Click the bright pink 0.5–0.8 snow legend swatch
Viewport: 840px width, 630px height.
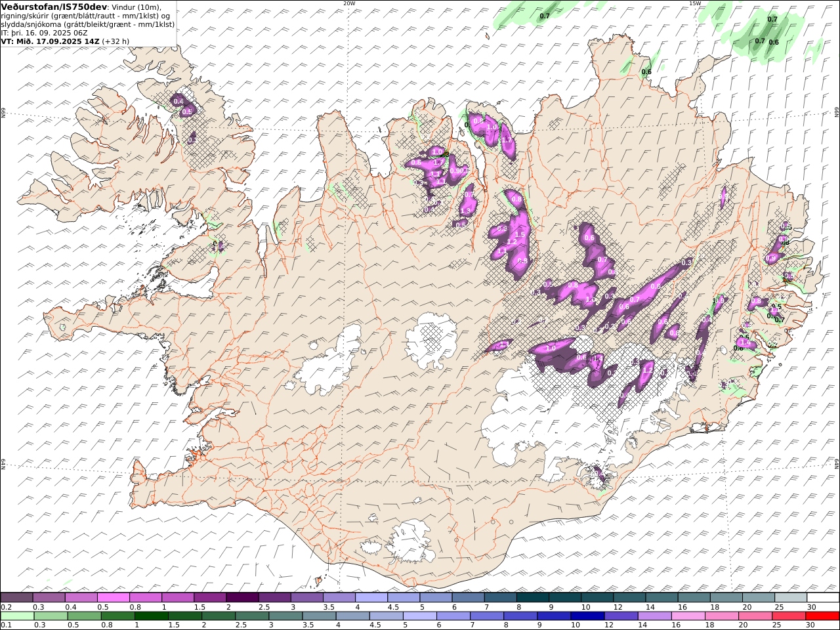[114, 597]
